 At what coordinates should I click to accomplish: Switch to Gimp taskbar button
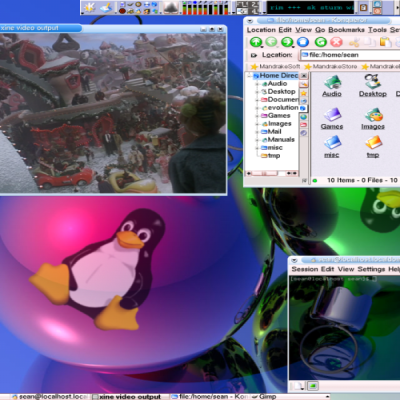click(x=264, y=397)
